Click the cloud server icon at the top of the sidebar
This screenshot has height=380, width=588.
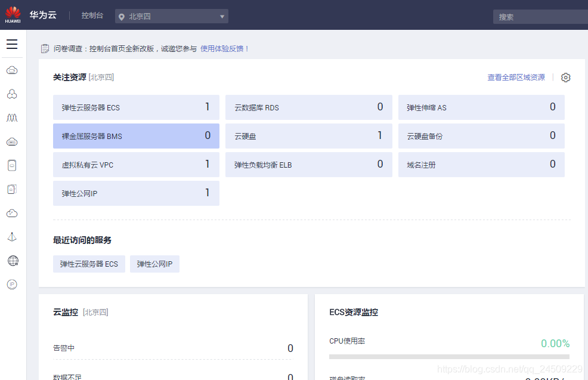click(12, 70)
